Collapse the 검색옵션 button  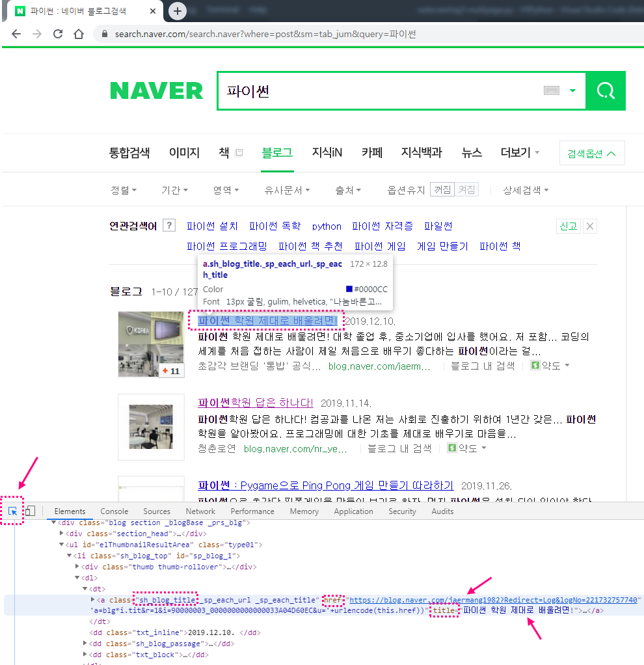pyautogui.click(x=592, y=154)
